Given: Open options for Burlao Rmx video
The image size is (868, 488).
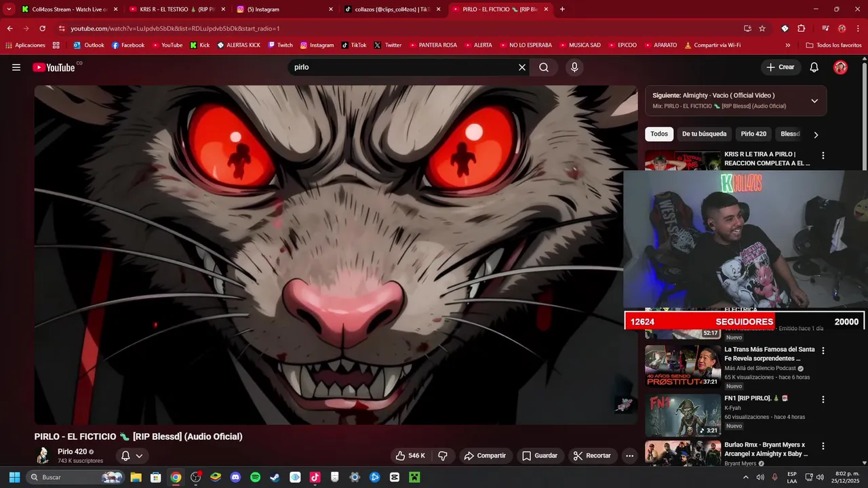Looking at the screenshot, I should point(823,447).
